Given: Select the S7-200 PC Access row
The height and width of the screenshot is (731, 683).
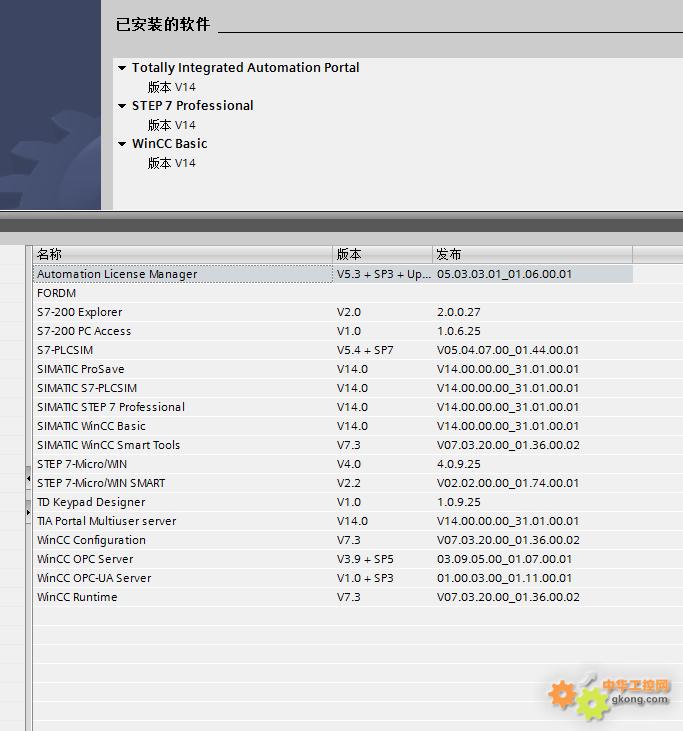Looking at the screenshot, I should pyautogui.click(x=333, y=331).
